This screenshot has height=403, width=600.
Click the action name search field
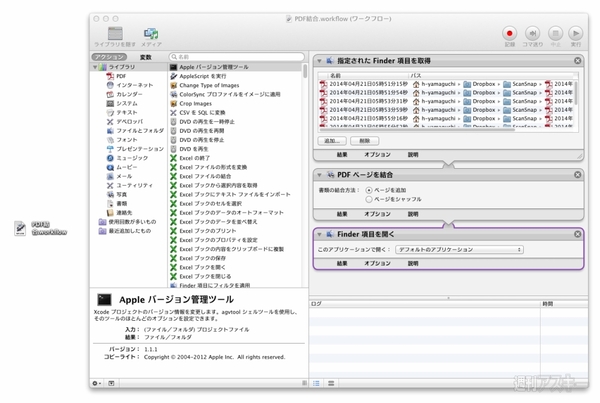tap(236, 57)
